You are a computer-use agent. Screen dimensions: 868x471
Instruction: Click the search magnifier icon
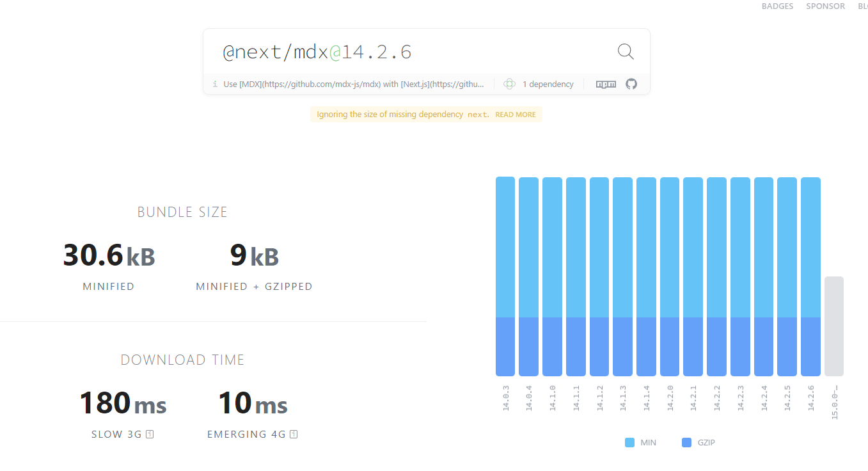tap(626, 52)
